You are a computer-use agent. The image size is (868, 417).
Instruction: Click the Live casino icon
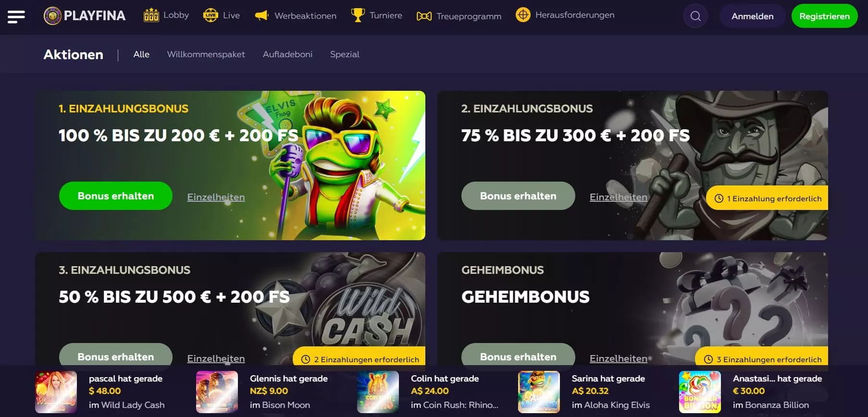click(211, 15)
